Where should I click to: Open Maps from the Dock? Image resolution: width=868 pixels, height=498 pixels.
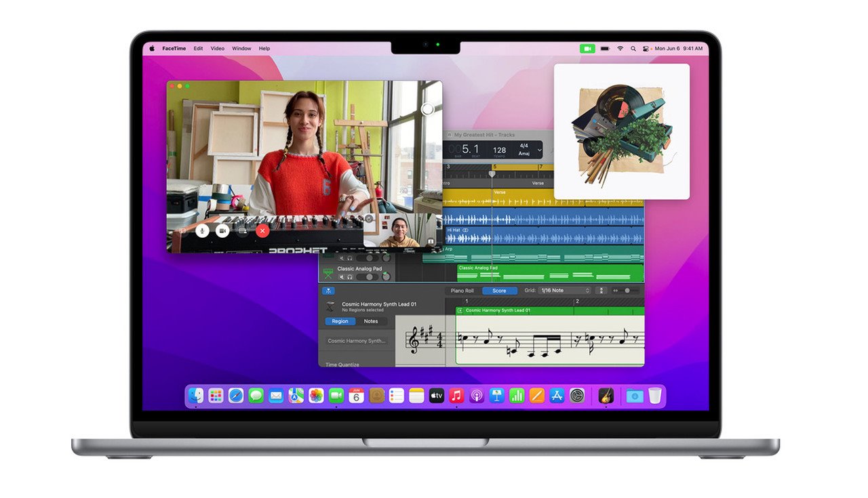tap(296, 396)
